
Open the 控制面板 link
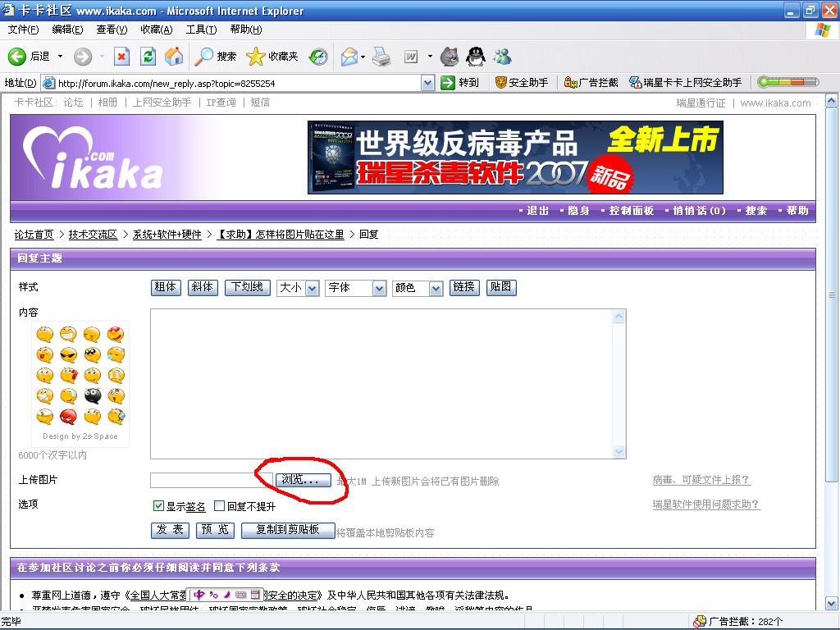coord(632,211)
